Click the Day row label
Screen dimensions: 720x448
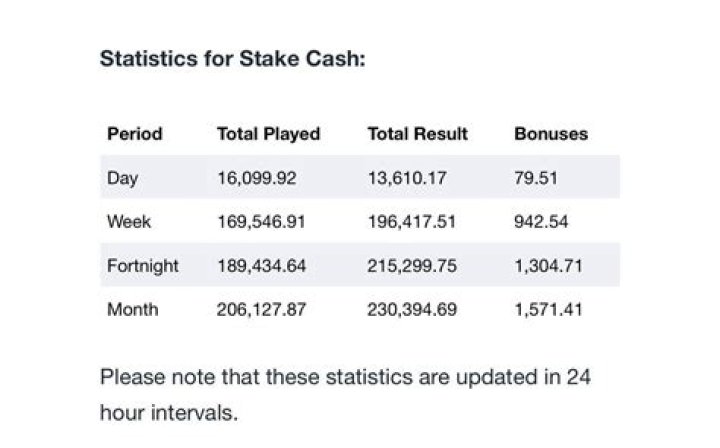(x=122, y=178)
